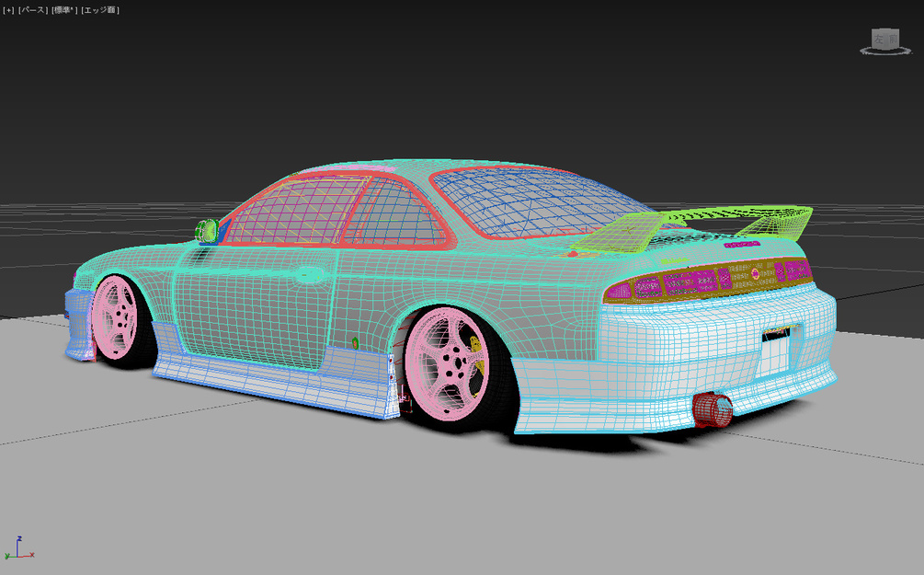Click the ViewCube compass ring

(885, 52)
